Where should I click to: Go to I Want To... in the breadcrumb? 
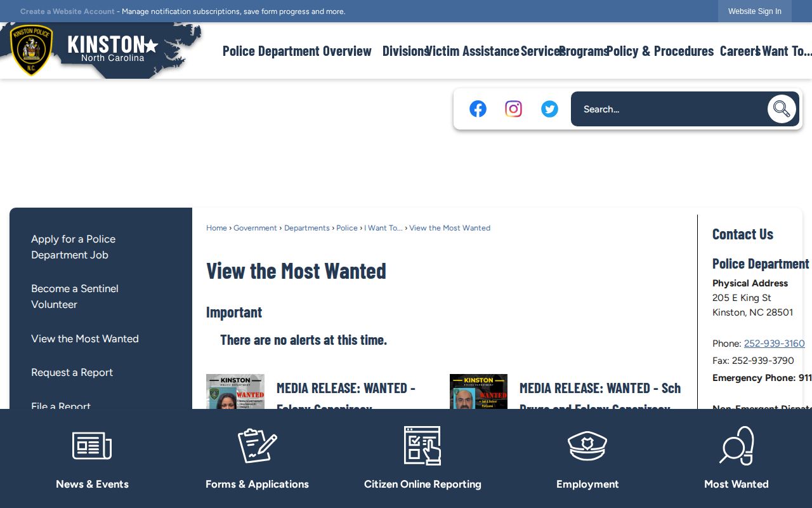click(x=383, y=228)
